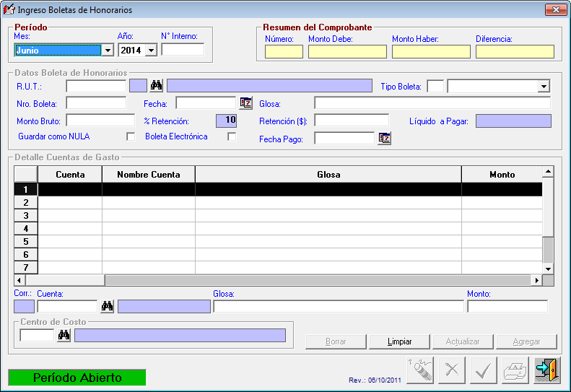Click the grid horizontal scrollbar right arrow
Screen dimensions: 571x392
coord(536,280)
